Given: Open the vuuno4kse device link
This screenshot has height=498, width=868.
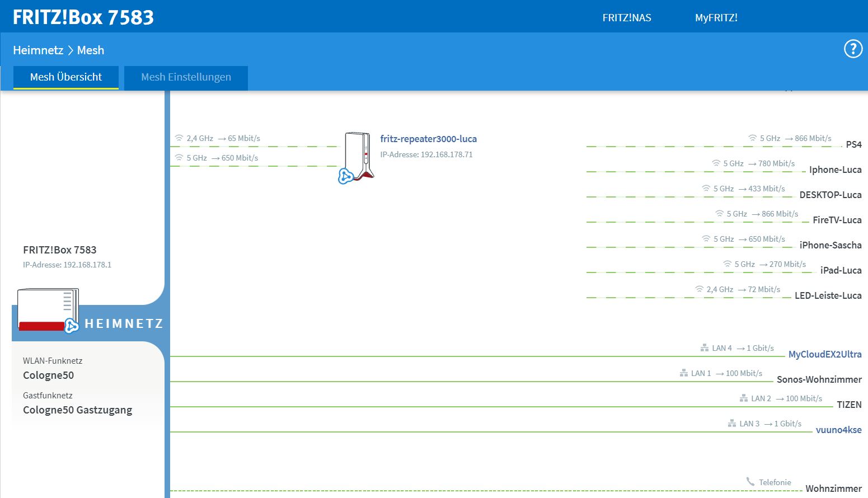Looking at the screenshot, I should pyautogui.click(x=839, y=430).
